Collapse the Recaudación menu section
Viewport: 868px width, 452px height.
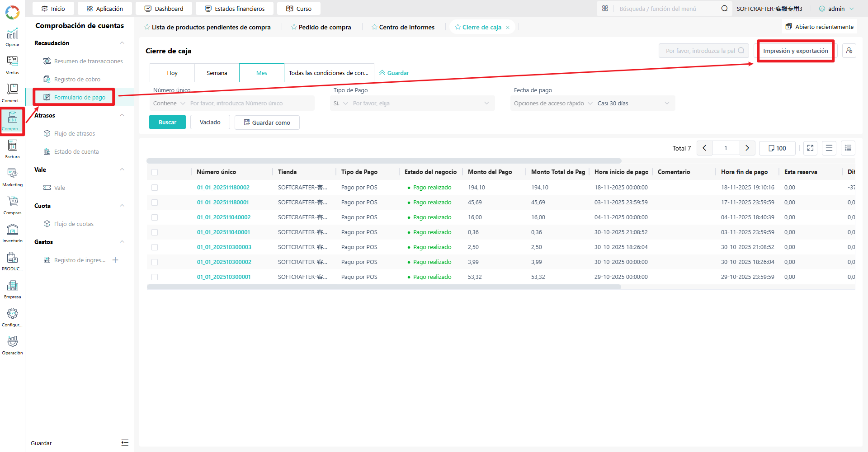122,43
